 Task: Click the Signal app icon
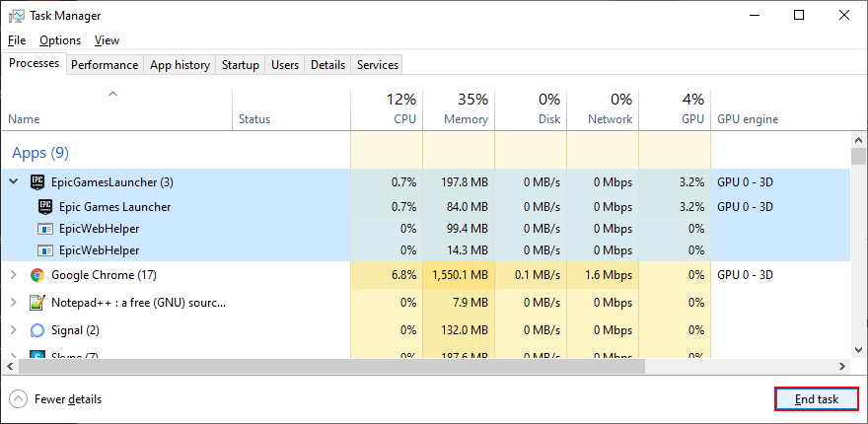[x=37, y=330]
